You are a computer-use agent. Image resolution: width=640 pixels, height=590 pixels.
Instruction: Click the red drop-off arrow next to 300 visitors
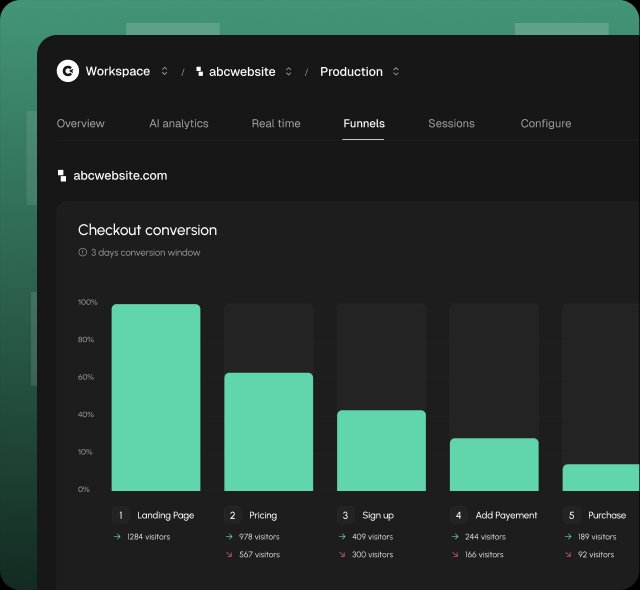[342, 555]
